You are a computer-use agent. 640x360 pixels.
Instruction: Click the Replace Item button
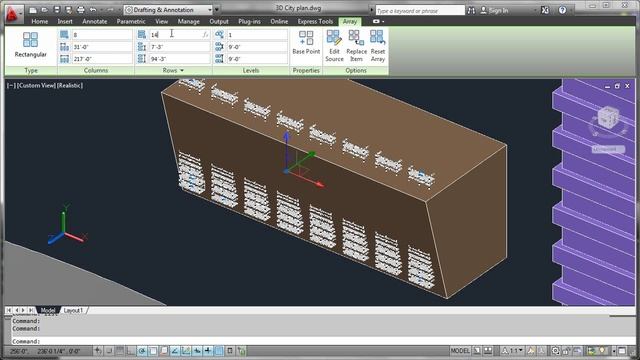356,46
